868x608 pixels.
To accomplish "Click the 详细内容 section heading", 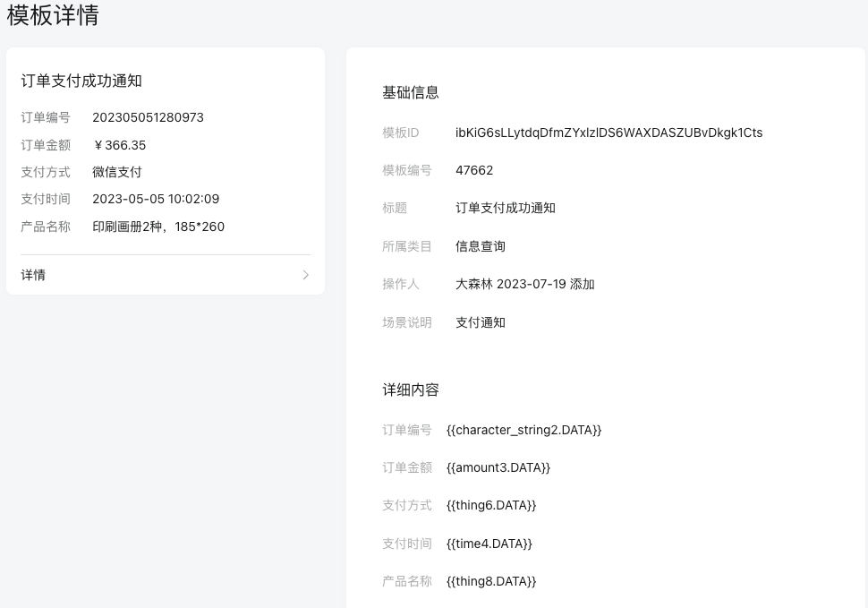I will point(410,390).
